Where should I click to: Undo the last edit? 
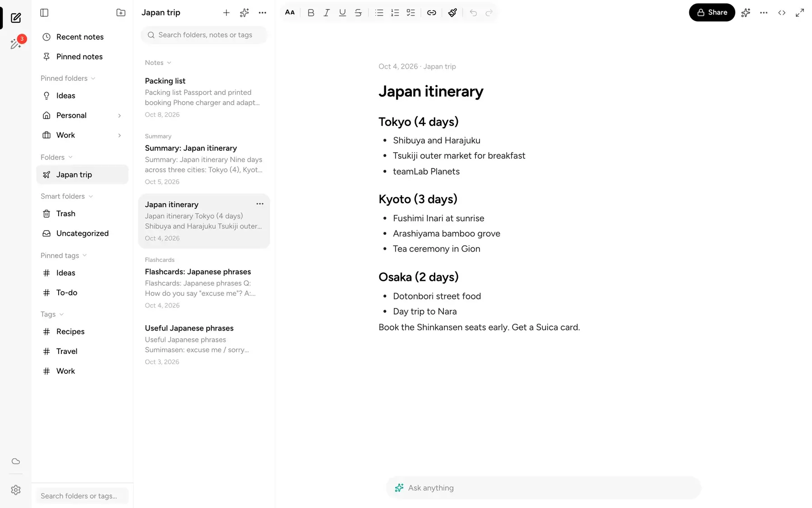click(x=473, y=13)
